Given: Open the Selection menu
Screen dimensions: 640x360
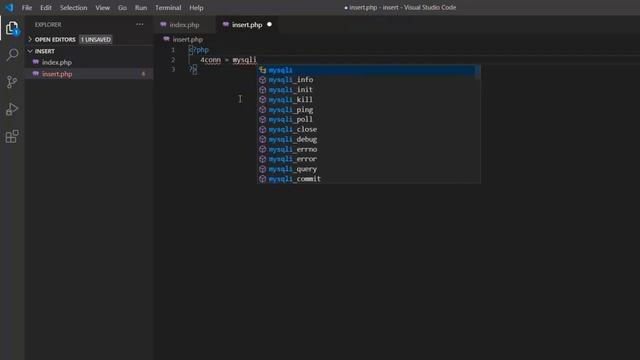Looking at the screenshot, I should (73, 8).
